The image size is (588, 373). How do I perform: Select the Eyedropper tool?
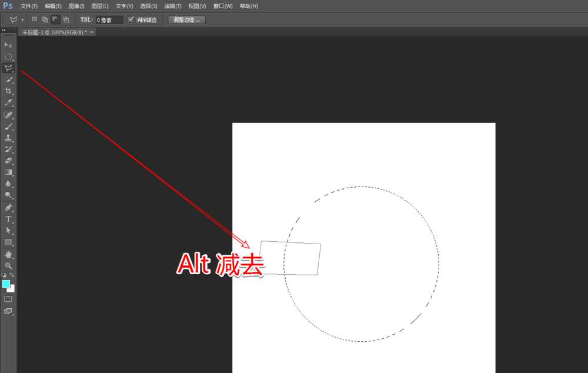(8, 103)
